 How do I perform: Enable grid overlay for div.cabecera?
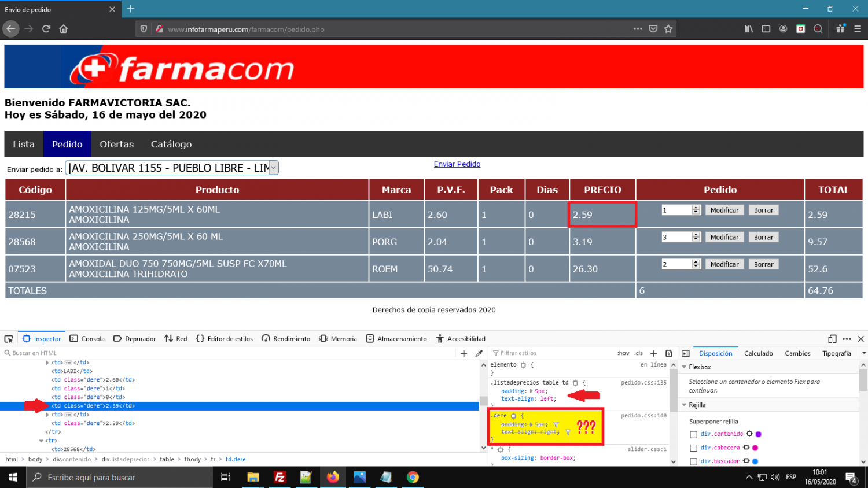693,448
